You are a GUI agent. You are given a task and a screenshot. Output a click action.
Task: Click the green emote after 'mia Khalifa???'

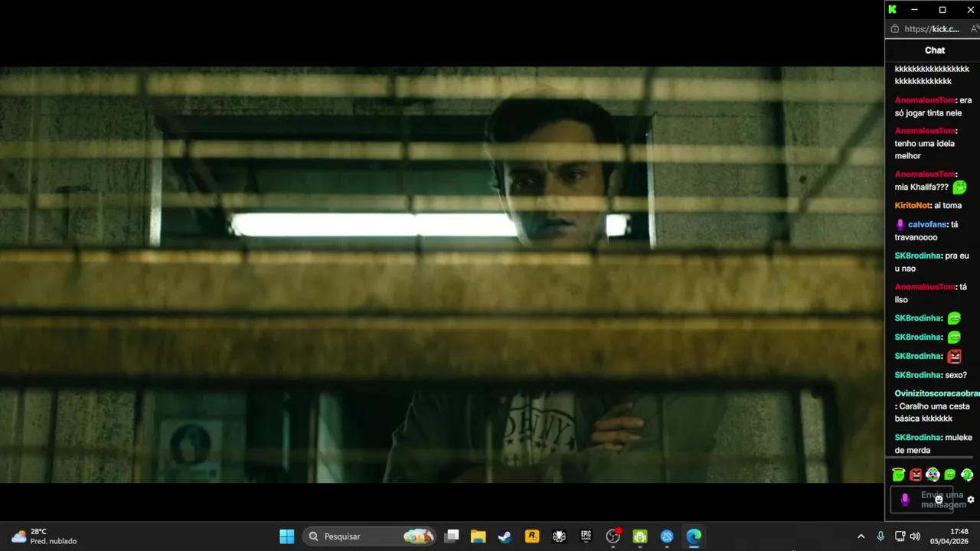click(x=959, y=187)
